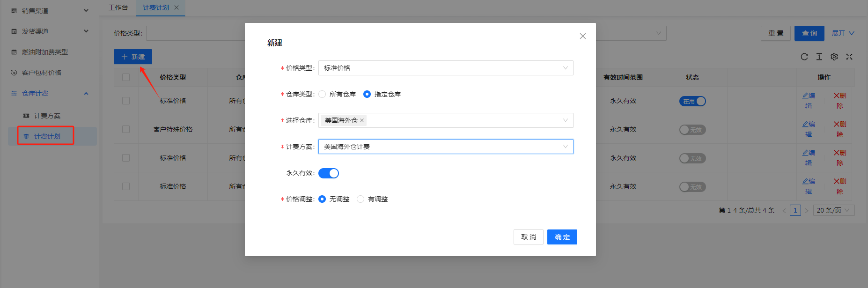Image resolution: width=868 pixels, height=288 pixels.
Task: Switch to the 工作台 tab
Action: pos(118,7)
